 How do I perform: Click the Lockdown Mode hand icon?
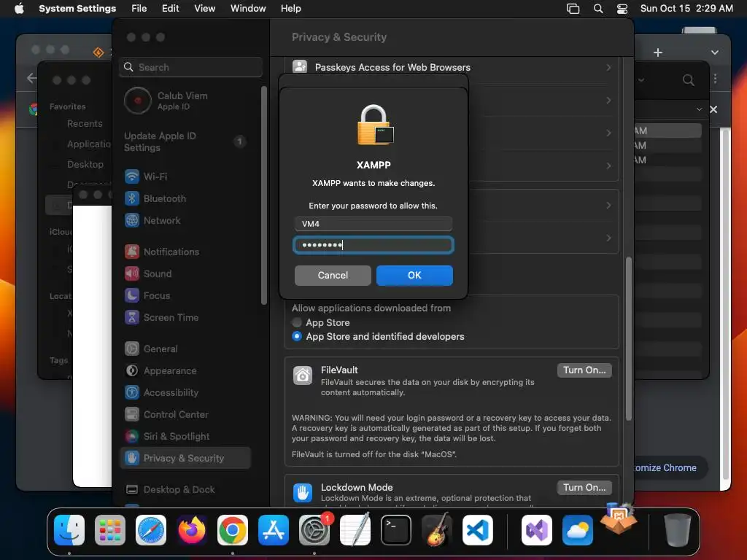(x=303, y=492)
